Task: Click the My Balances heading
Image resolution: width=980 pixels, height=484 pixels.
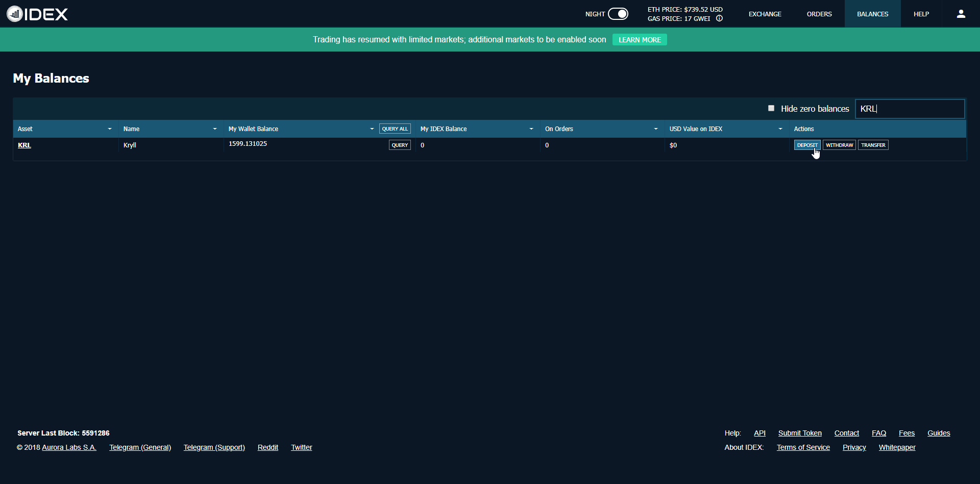Action: coord(51,78)
